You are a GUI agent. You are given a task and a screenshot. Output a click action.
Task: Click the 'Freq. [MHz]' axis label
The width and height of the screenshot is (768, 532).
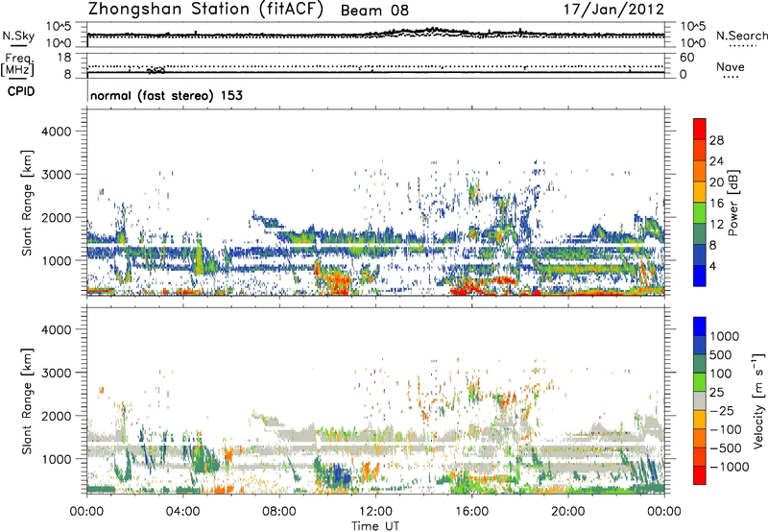tap(17, 64)
